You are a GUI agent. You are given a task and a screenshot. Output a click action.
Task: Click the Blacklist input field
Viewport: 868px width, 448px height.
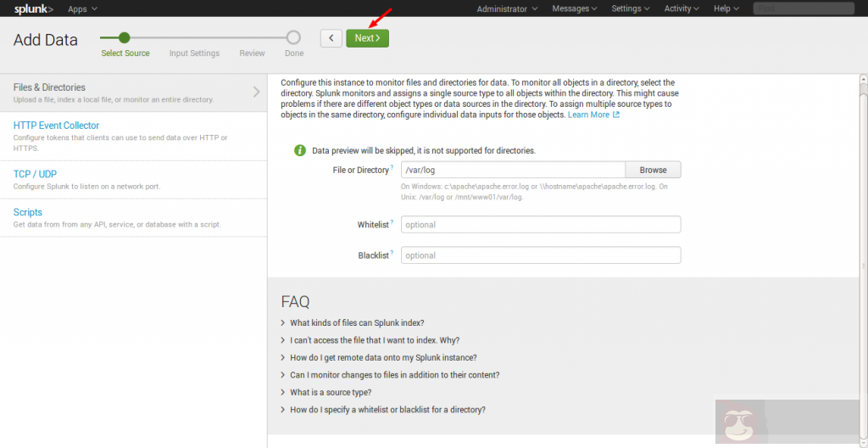[541, 255]
